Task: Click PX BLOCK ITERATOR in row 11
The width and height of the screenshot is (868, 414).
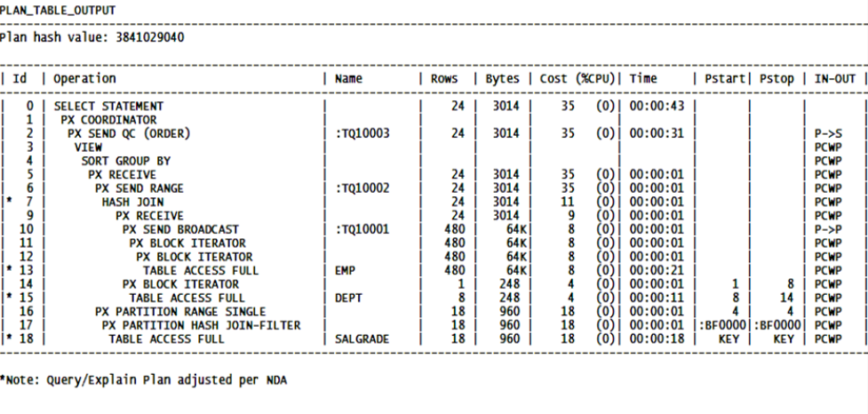Action: click(x=187, y=243)
